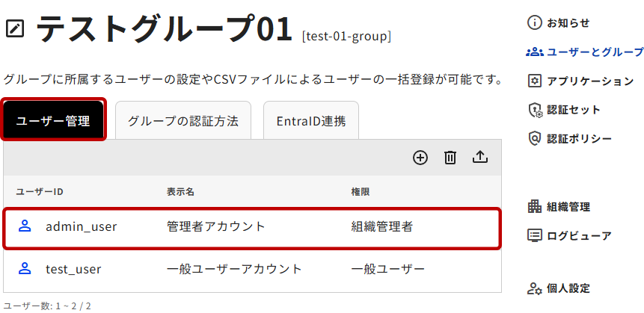644x313 pixels.
Task: Click the ユーザーID column header
Action: 40,192
